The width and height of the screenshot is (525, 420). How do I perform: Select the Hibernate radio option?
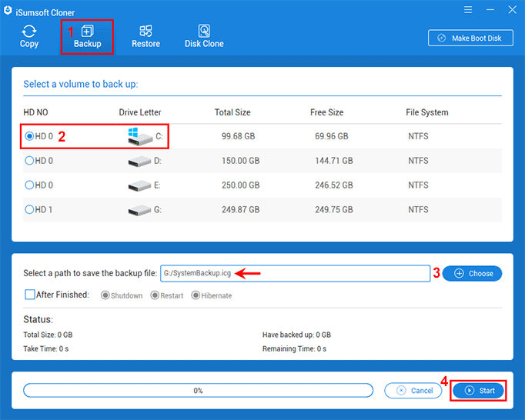(x=196, y=295)
